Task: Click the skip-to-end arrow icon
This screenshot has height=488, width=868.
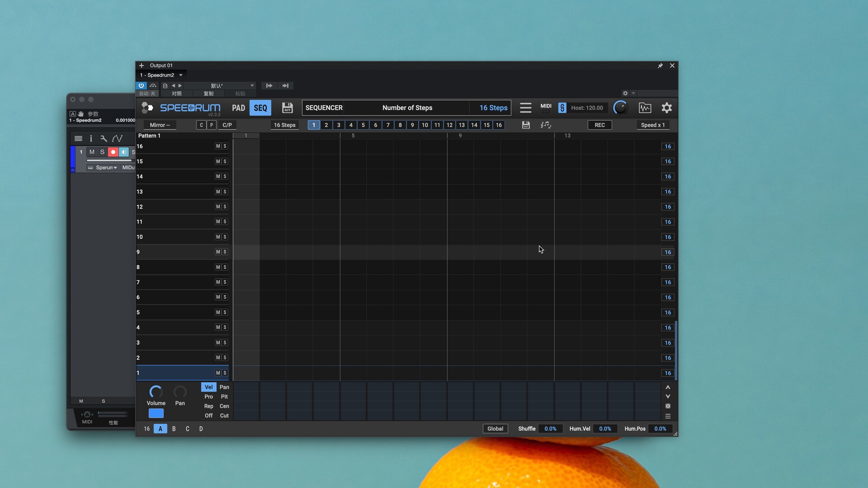Action: pyautogui.click(x=285, y=85)
